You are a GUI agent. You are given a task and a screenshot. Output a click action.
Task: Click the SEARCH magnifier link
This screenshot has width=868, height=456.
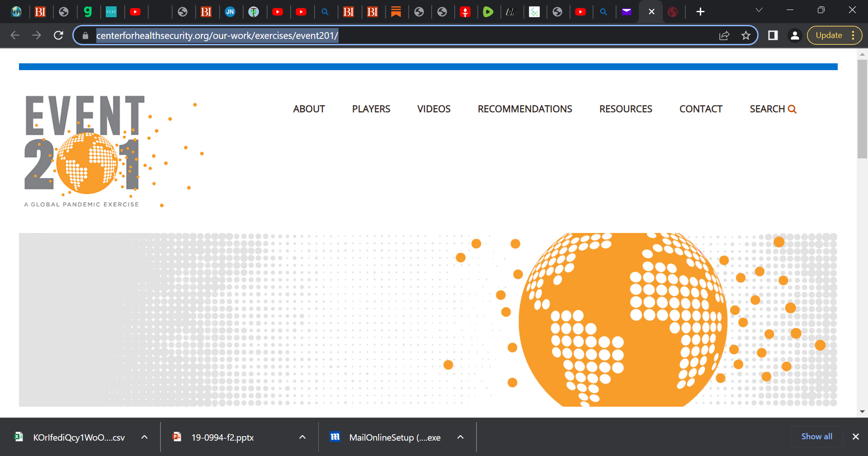pyautogui.click(x=773, y=109)
